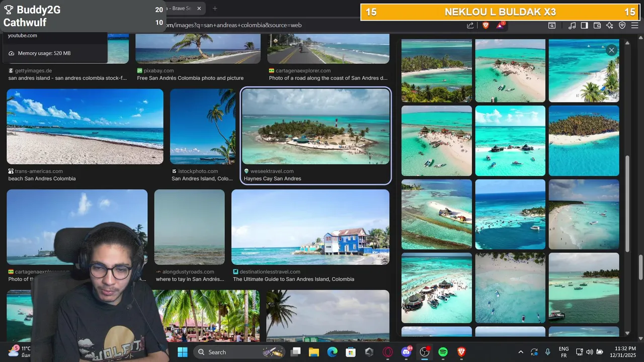Open Microsoft Store from taskbar

pyautogui.click(x=351, y=352)
